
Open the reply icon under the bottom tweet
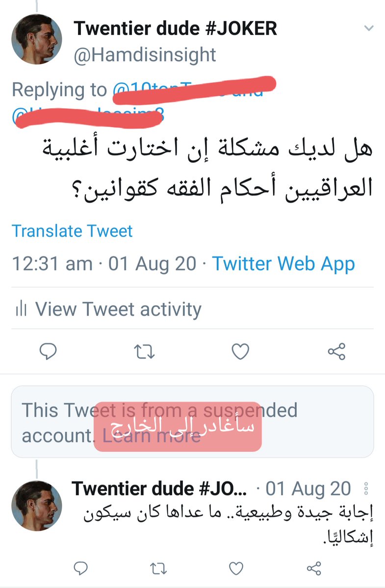(80, 568)
